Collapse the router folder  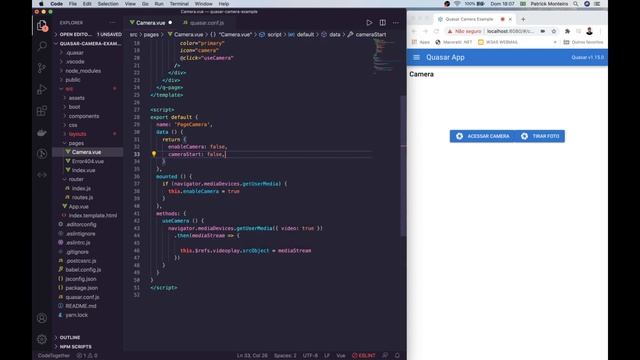(76, 179)
